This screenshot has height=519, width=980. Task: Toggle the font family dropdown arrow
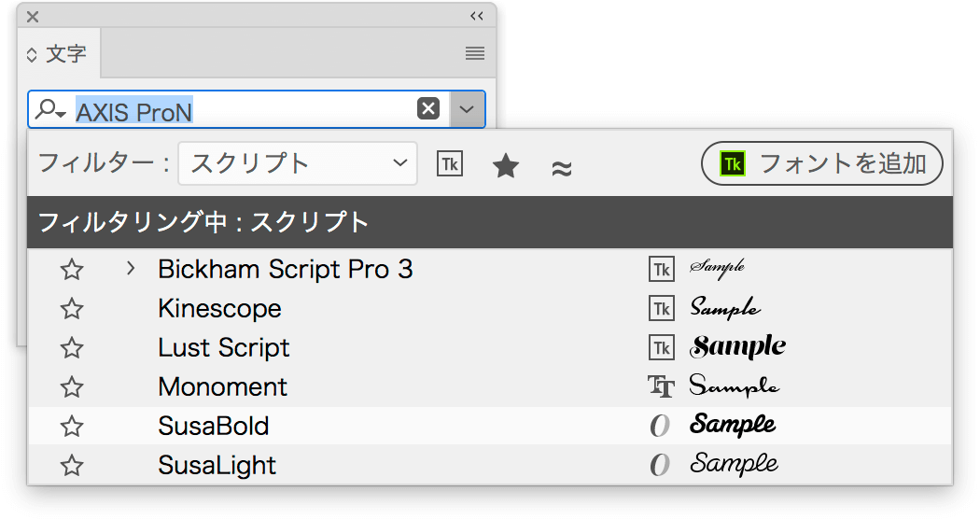click(x=467, y=109)
